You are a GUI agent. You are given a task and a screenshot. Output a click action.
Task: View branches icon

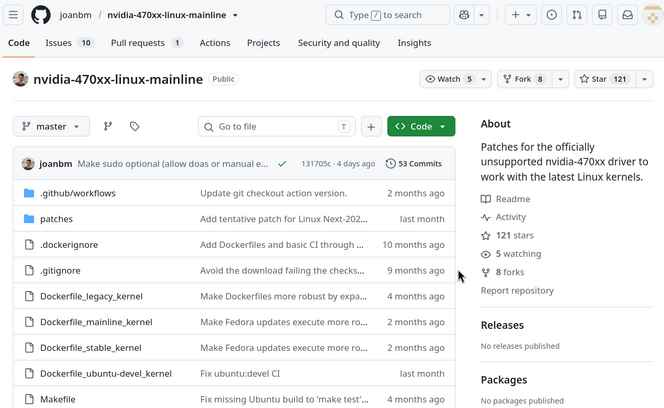108,126
